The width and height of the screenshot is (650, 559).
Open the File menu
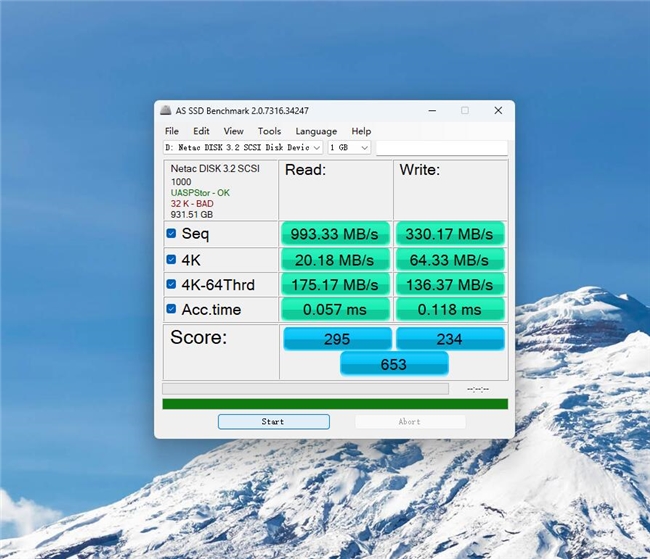(x=172, y=131)
